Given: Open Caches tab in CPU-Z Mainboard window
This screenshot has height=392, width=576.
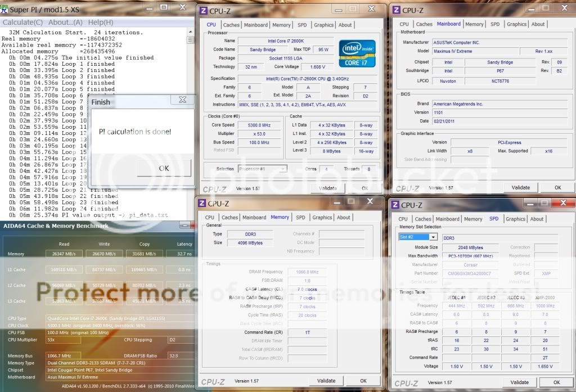Looking at the screenshot, I should pos(424,24).
